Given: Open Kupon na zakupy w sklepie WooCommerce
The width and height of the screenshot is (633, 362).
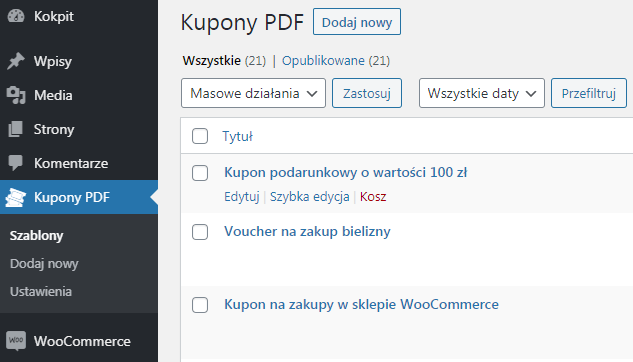Looking at the screenshot, I should [x=361, y=305].
